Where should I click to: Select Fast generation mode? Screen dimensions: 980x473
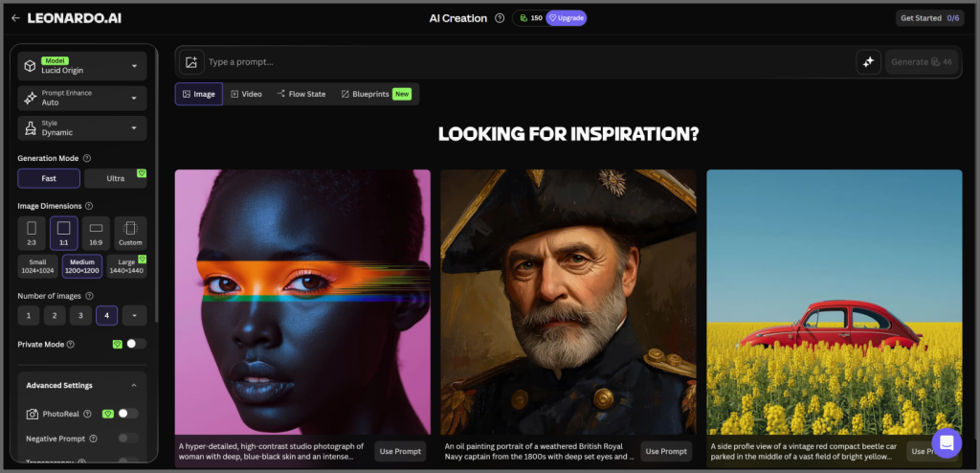[49, 178]
